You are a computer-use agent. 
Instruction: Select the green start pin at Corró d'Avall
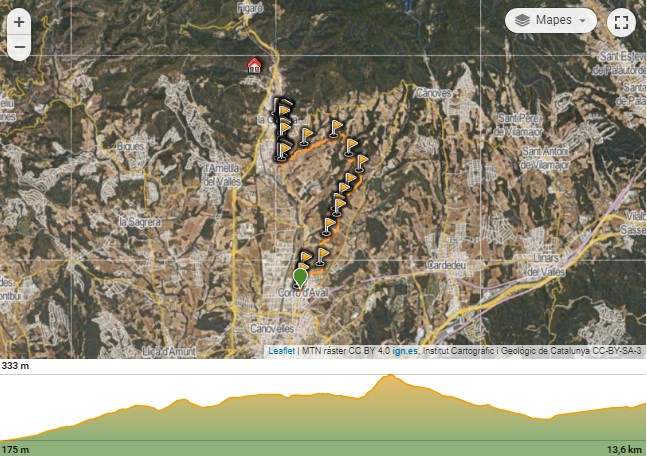click(x=300, y=278)
